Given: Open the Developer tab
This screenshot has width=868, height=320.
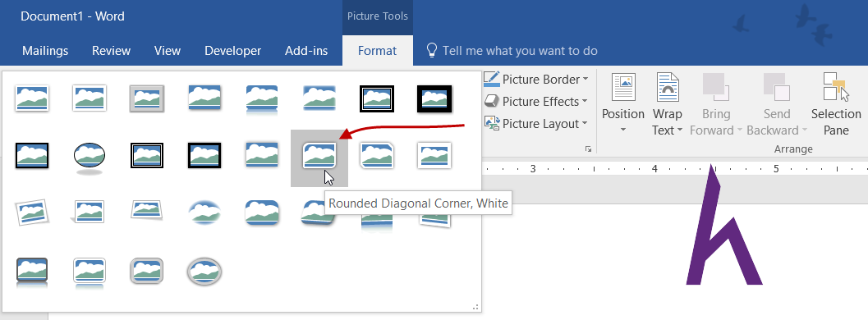Looking at the screenshot, I should tap(232, 51).
